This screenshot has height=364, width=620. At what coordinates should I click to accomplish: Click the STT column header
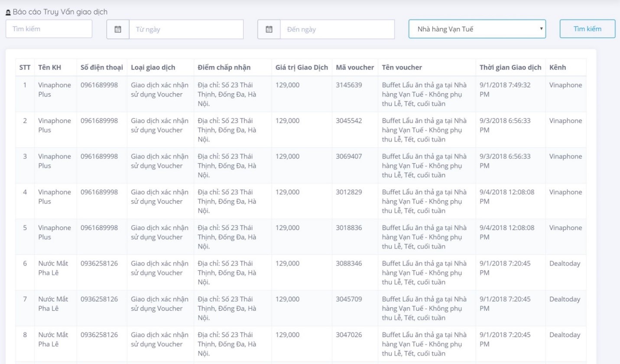[25, 68]
